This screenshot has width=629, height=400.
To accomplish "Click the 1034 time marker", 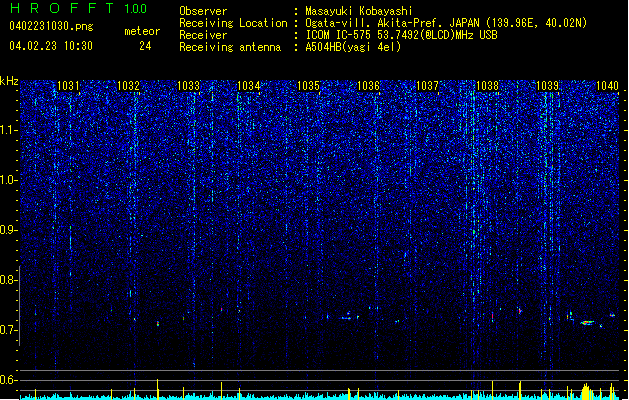I will point(249,86).
